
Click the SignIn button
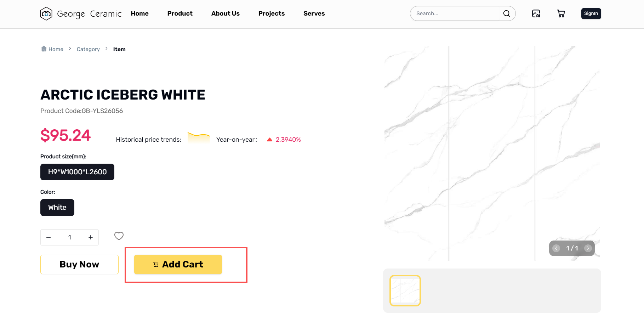591,13
